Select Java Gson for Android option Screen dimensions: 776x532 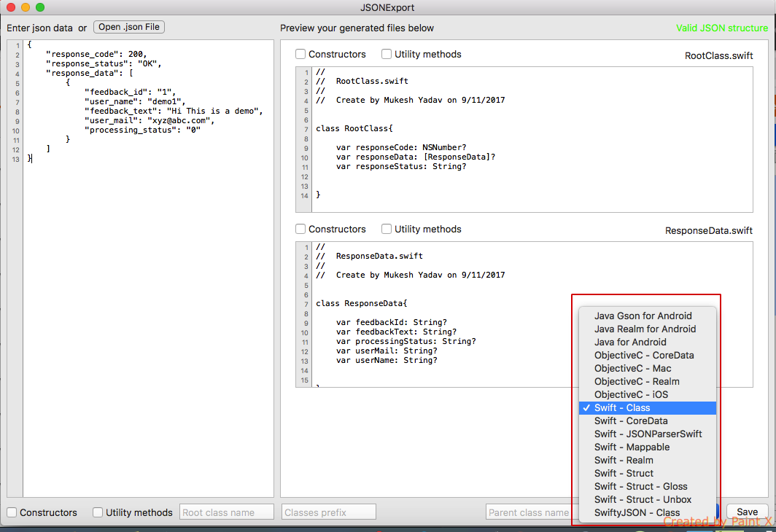pos(643,316)
